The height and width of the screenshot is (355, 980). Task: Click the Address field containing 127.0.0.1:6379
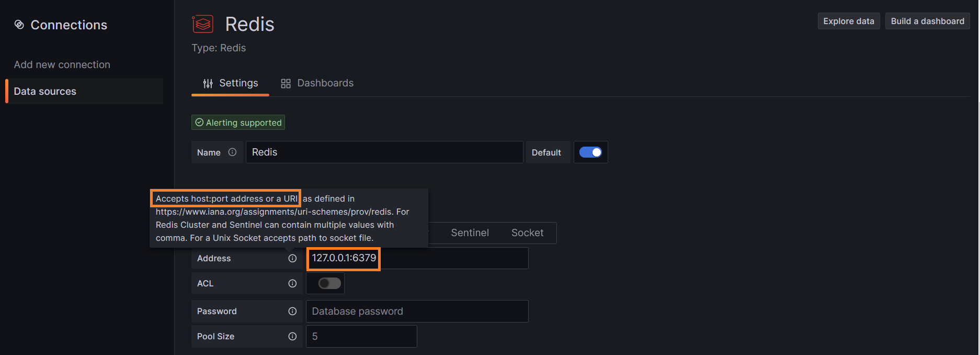pyautogui.click(x=417, y=258)
